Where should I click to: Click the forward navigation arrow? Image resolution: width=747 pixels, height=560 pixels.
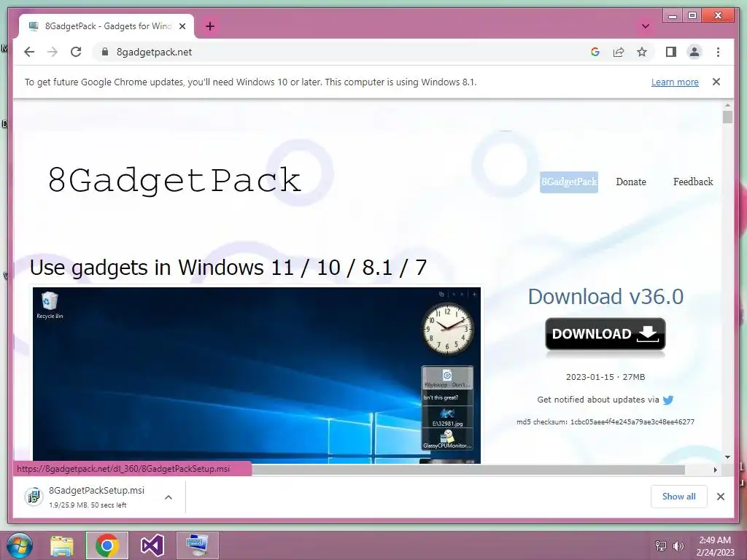(53, 52)
